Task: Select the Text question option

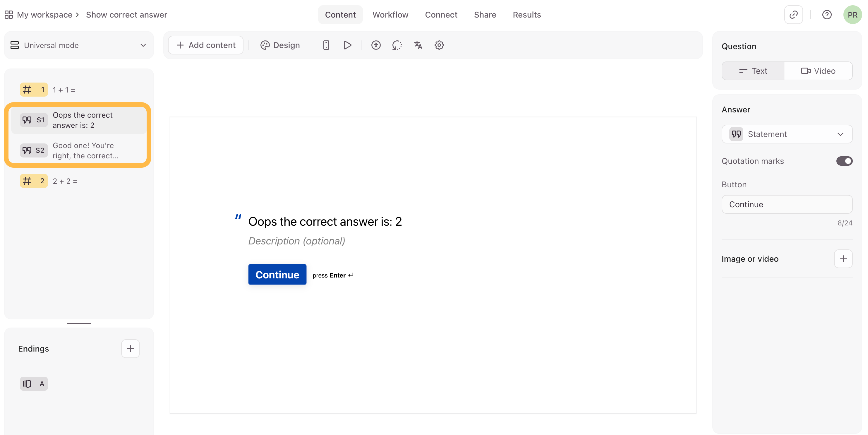Action: pyautogui.click(x=753, y=71)
